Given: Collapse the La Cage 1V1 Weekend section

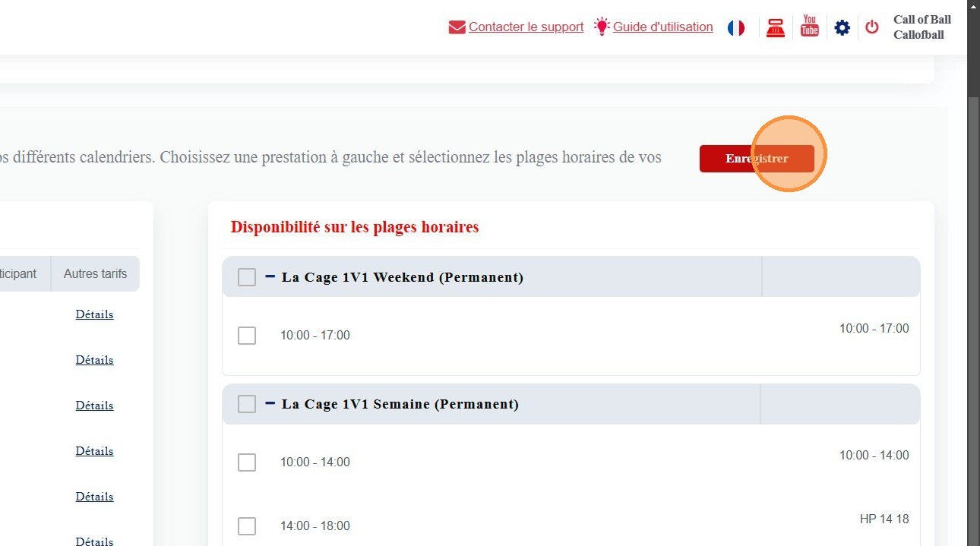Looking at the screenshot, I should click(x=270, y=277).
